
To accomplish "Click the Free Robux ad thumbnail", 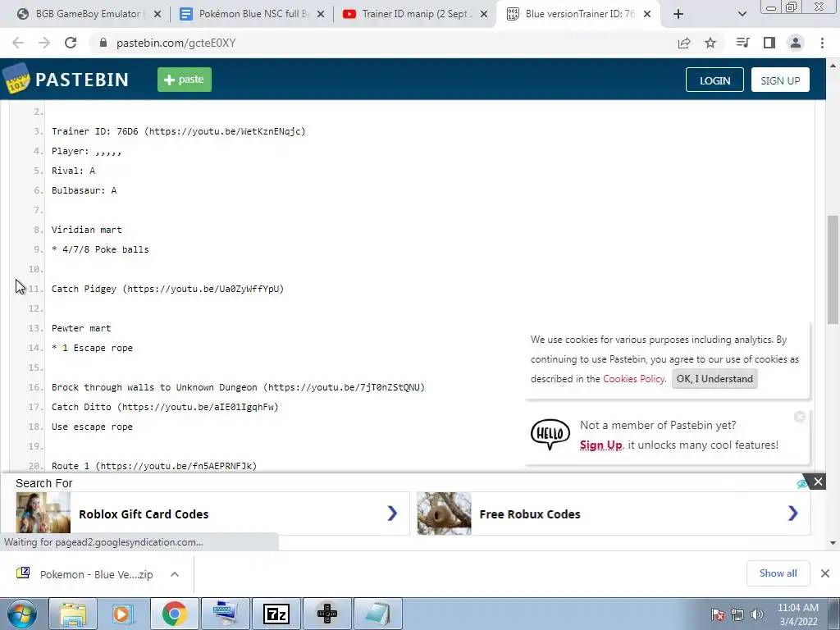I will pyautogui.click(x=444, y=514).
